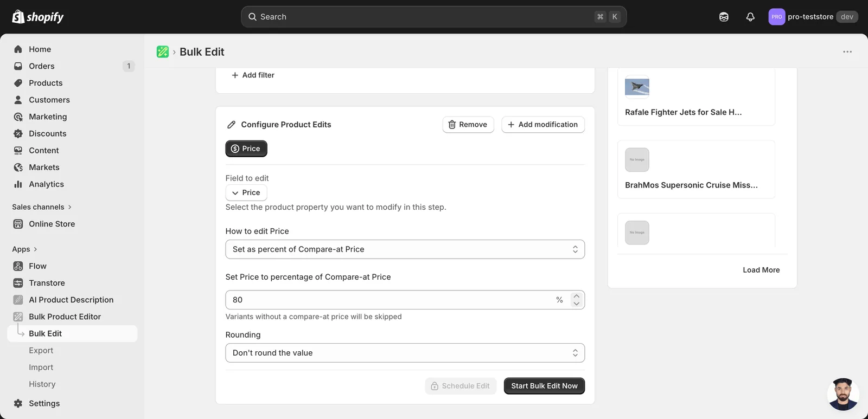The height and width of the screenshot is (419, 868).
Task: Click the Sidekick assistant icon in top bar
Action: 724,17
